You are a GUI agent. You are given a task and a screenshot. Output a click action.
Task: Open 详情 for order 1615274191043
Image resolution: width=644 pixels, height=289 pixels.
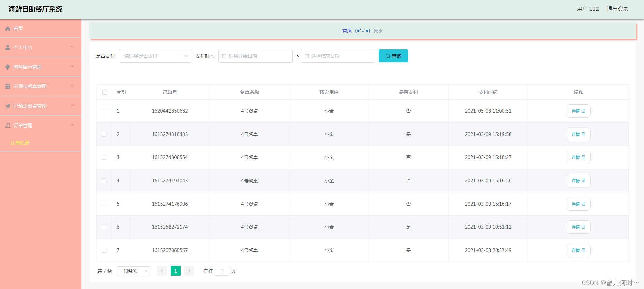(x=578, y=181)
